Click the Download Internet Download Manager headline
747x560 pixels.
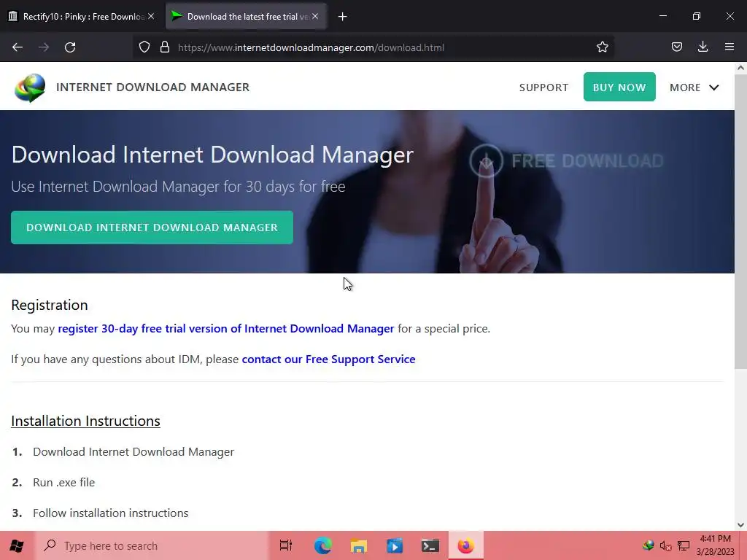[212, 155]
